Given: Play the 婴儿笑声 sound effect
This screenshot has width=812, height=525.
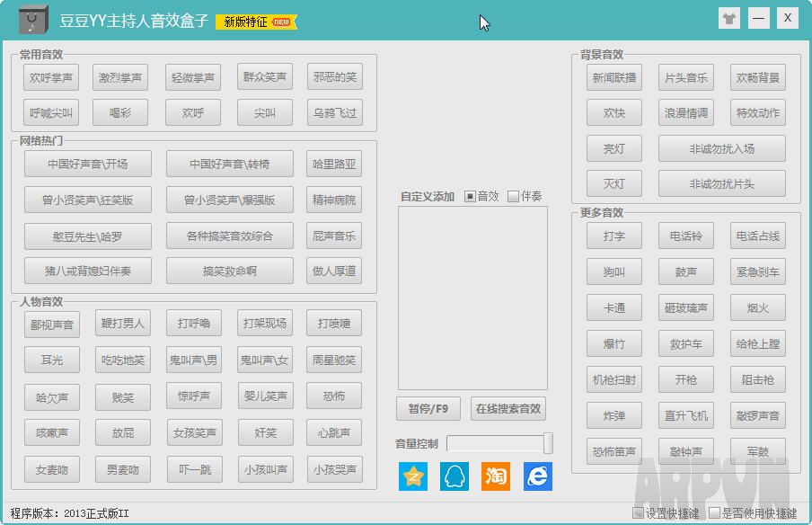Looking at the screenshot, I should point(265,396).
